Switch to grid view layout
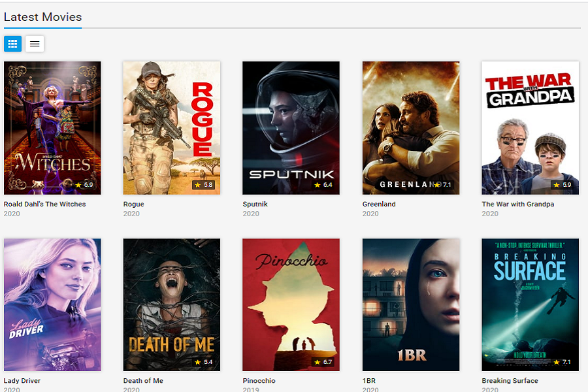Screen dimensions: 588x392 pyautogui.click(x=12, y=44)
